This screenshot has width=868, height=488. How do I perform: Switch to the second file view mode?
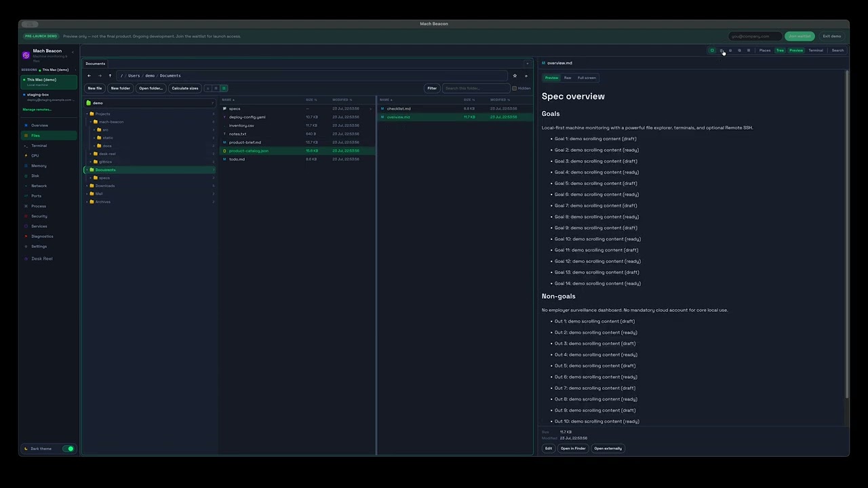216,88
